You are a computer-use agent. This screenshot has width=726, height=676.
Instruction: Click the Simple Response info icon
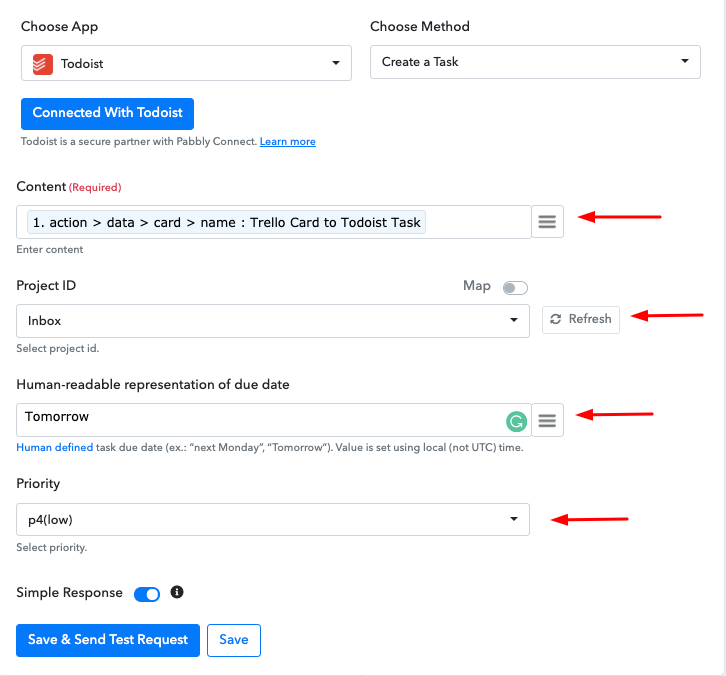(x=177, y=592)
